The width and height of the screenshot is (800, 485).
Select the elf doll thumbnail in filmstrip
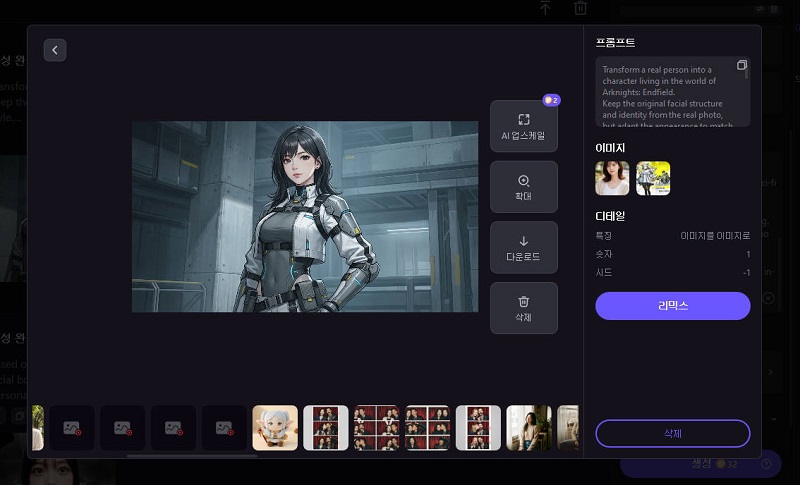(x=275, y=428)
